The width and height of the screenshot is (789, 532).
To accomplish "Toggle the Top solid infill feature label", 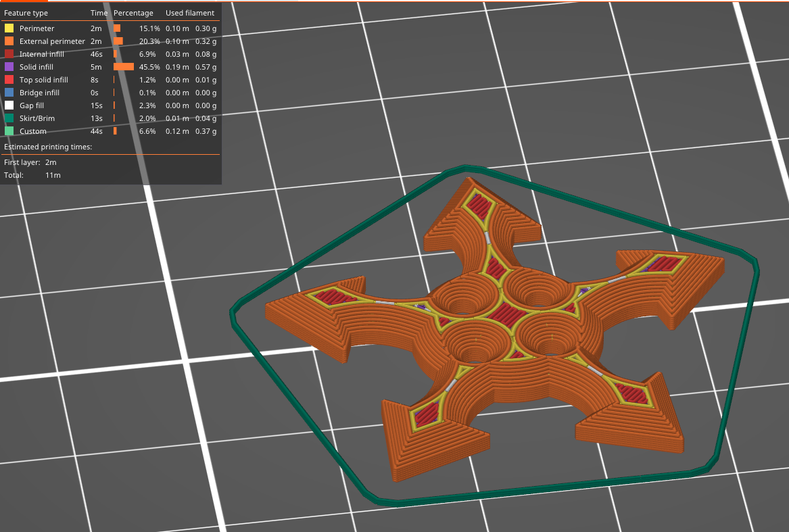I will click(x=44, y=80).
